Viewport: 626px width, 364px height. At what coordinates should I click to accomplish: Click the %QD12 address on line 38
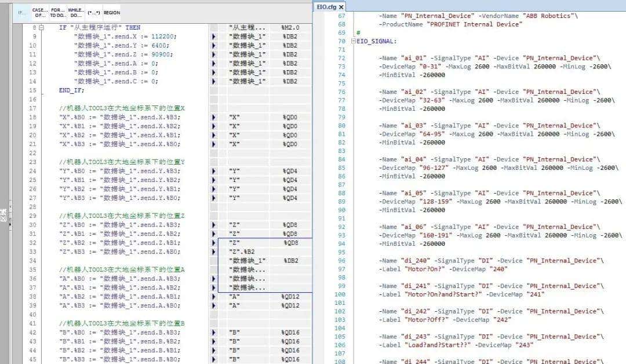point(290,297)
